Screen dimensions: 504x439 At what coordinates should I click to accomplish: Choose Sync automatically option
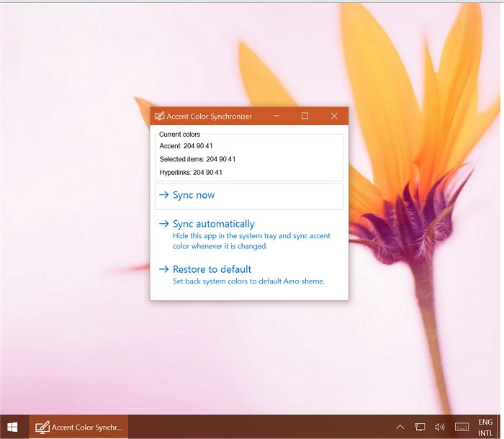[x=249, y=235]
